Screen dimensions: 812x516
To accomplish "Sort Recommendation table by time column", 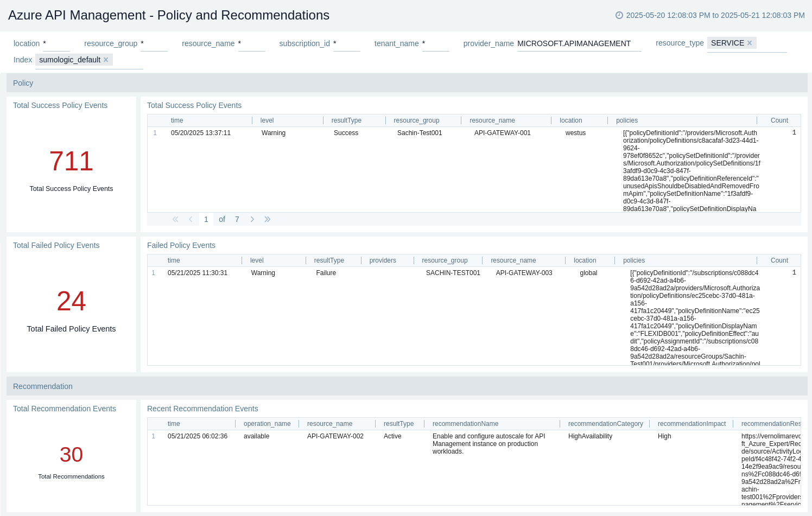I will click(174, 424).
